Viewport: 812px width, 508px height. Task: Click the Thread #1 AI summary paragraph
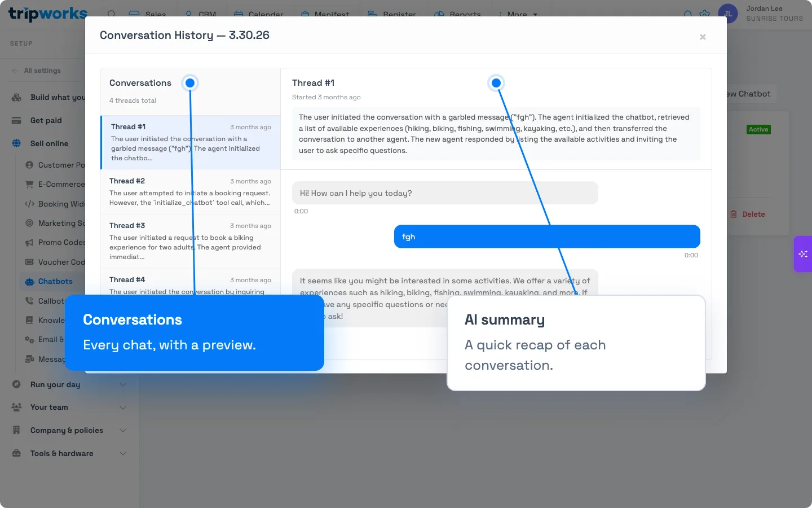click(x=496, y=134)
